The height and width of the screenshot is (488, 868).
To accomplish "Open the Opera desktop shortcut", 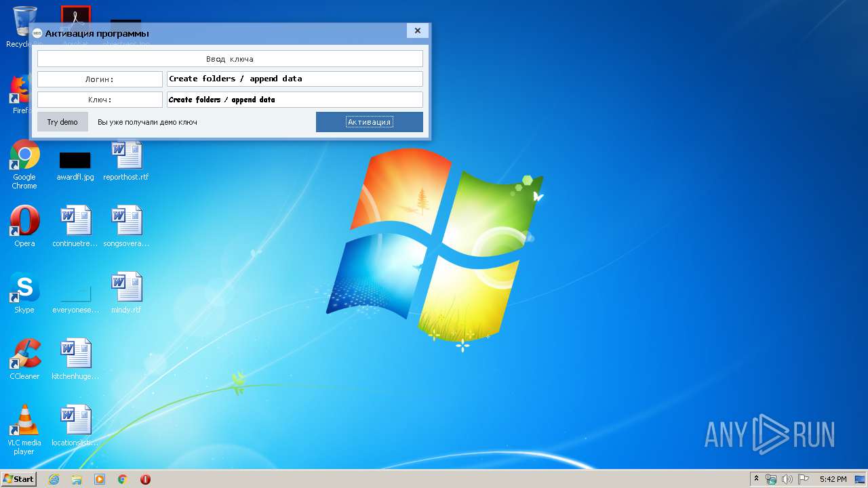I will [24, 226].
